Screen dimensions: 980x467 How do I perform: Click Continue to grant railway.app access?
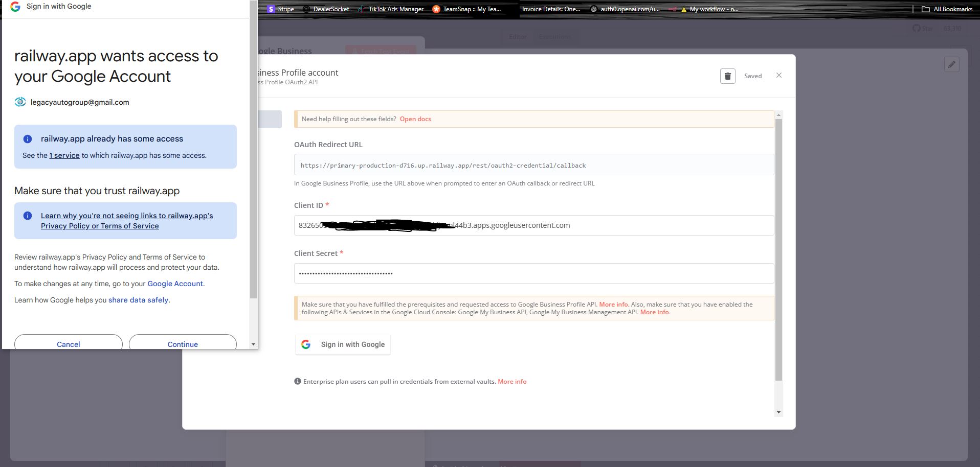pyautogui.click(x=183, y=342)
